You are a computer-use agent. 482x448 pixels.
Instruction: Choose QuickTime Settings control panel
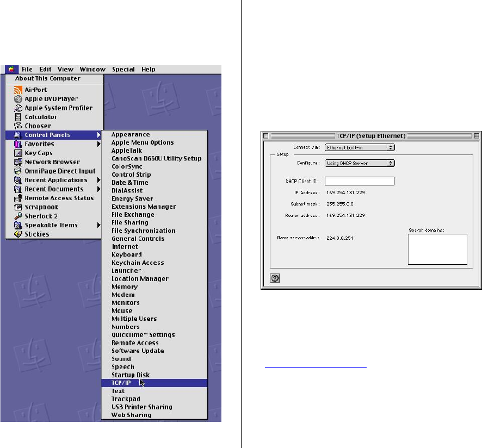click(x=155, y=335)
